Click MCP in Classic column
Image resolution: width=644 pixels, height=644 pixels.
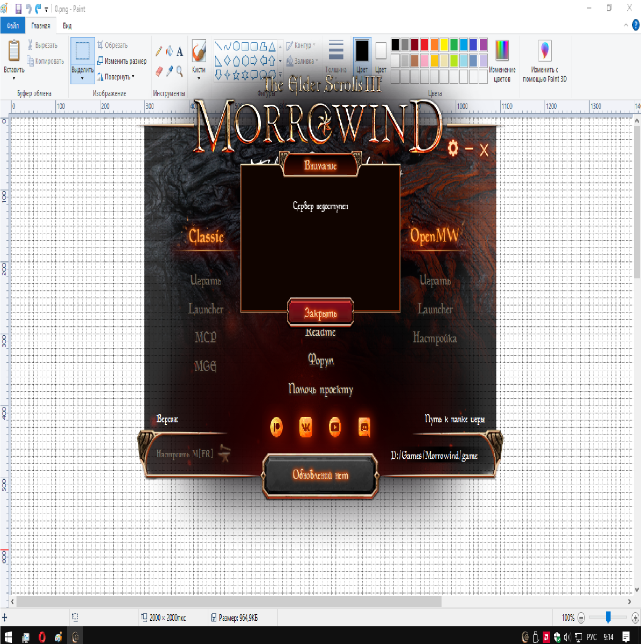coord(206,337)
